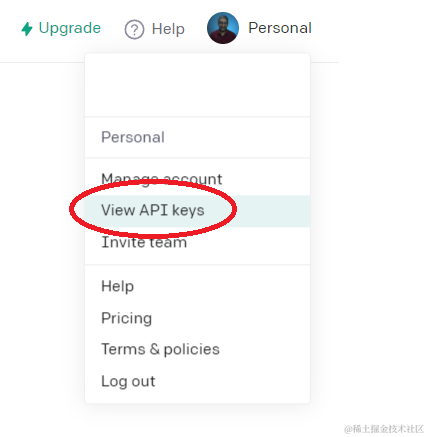
Task: Select the Personal organization entry in dropdown
Action: click(197, 137)
